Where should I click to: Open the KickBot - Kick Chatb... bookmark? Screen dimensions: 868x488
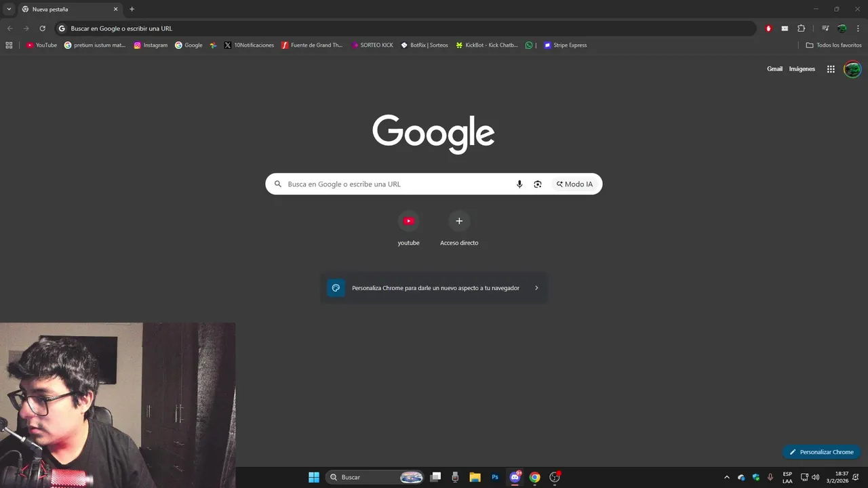point(487,45)
